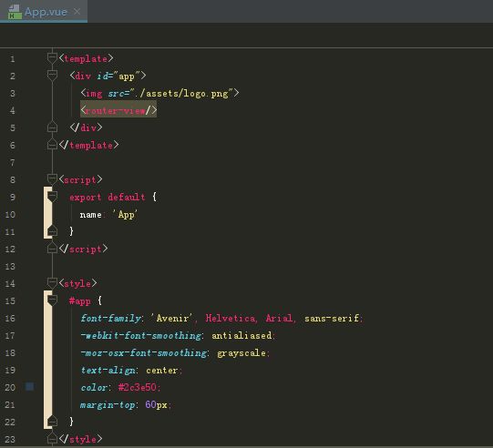Fold the opening script tag block
Image resolution: width=493 pixels, height=448 pixels.
tap(52, 179)
